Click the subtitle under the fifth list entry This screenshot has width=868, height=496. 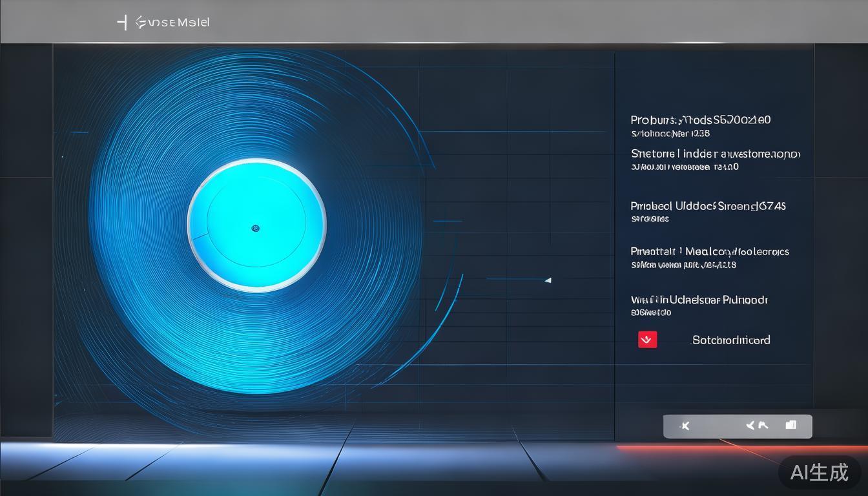pos(651,313)
